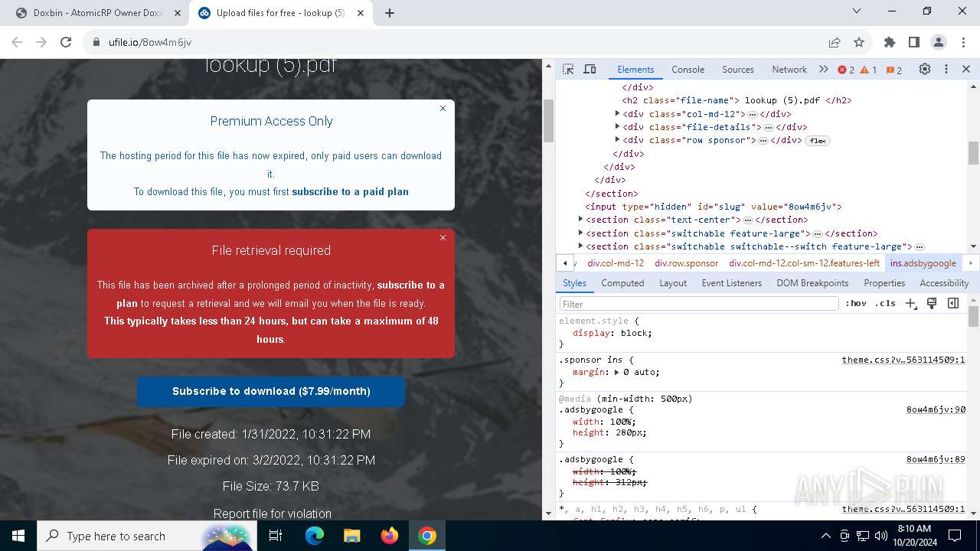Viewport: 980px width, 551px height.
Task: Bookmark this page star icon
Action: coord(859,42)
